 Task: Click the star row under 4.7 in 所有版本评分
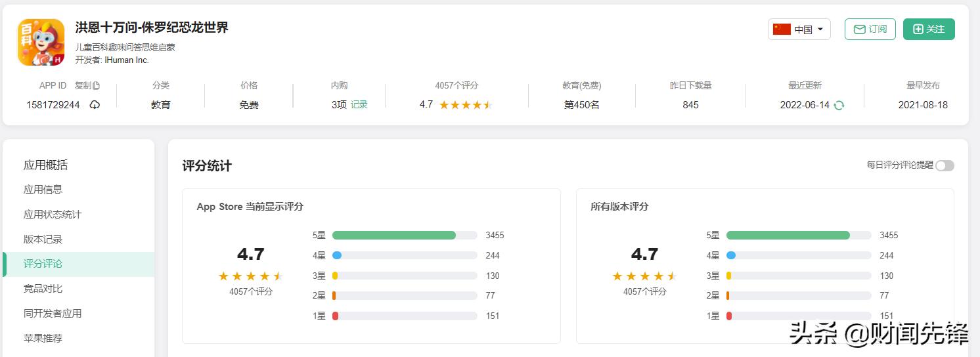[x=644, y=276]
